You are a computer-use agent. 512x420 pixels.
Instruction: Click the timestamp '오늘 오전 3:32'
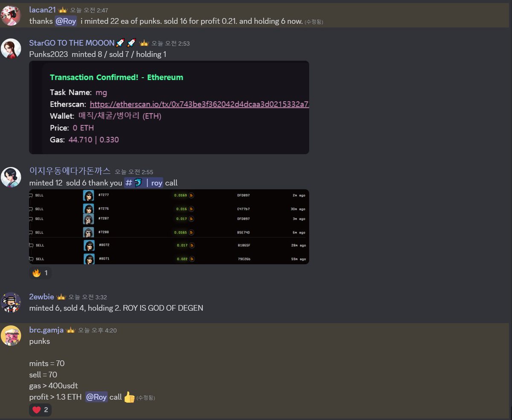87,297
